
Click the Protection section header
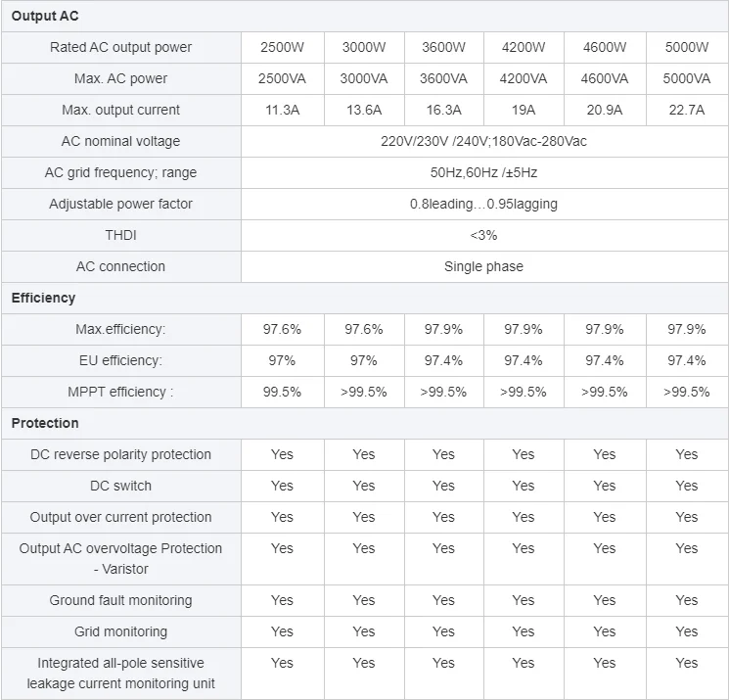tap(45, 423)
